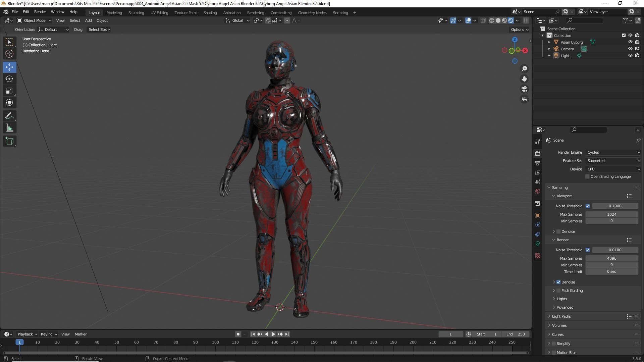Enable viewport Denoise checkbox

pyautogui.click(x=558, y=231)
